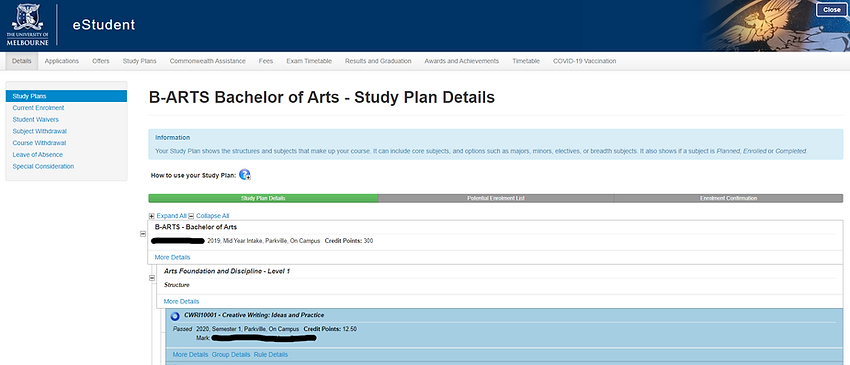Click the Expand All plus icon

[x=152, y=216]
